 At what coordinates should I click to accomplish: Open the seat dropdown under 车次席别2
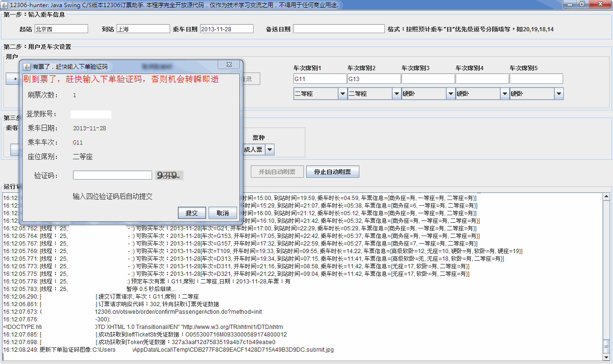tap(374, 94)
